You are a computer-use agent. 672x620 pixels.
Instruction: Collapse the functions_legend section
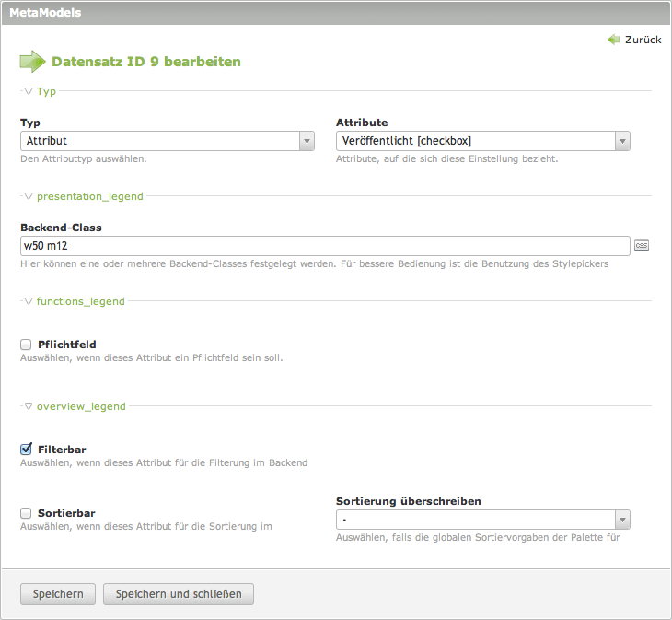click(75, 301)
